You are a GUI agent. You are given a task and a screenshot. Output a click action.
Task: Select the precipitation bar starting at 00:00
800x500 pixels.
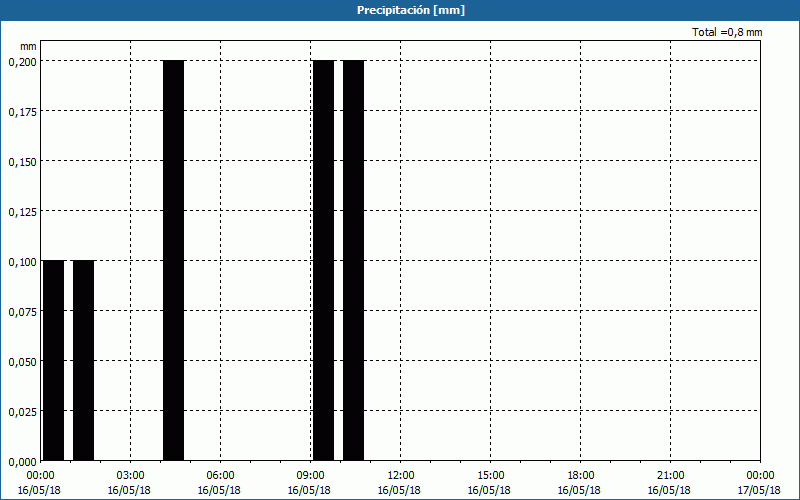tap(54, 360)
